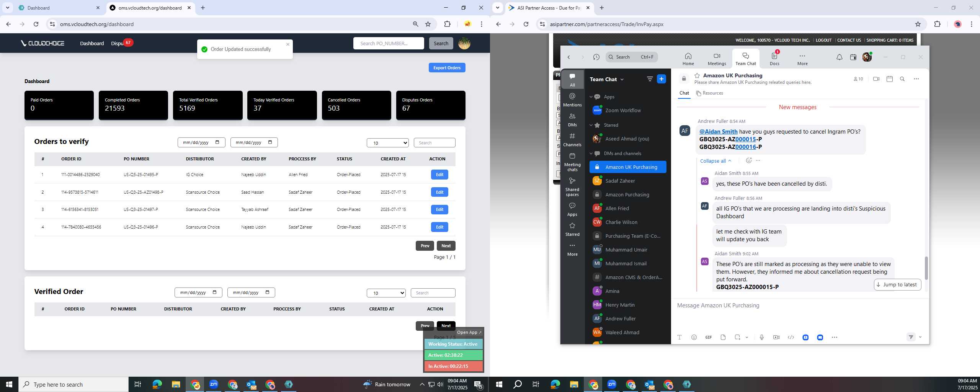Image resolution: width=980 pixels, height=392 pixels.
Task: Select the Chat tab in channel
Action: point(684,93)
